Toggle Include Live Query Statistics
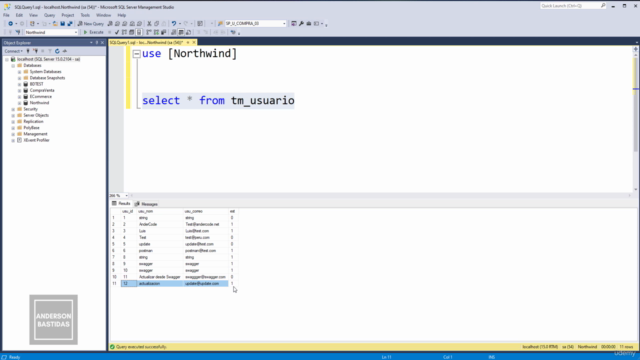This screenshot has width=640, height=360. tap(156, 32)
